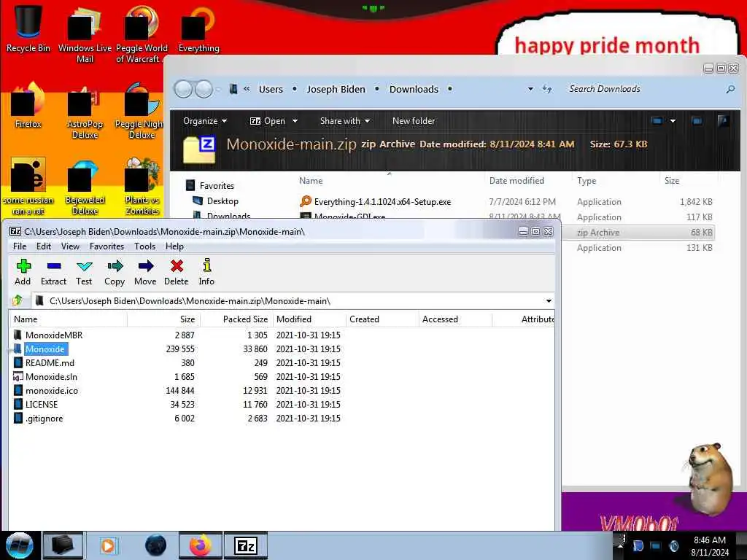Open the Help menu in 7-Zip
The width and height of the screenshot is (747, 560).
[174, 246]
